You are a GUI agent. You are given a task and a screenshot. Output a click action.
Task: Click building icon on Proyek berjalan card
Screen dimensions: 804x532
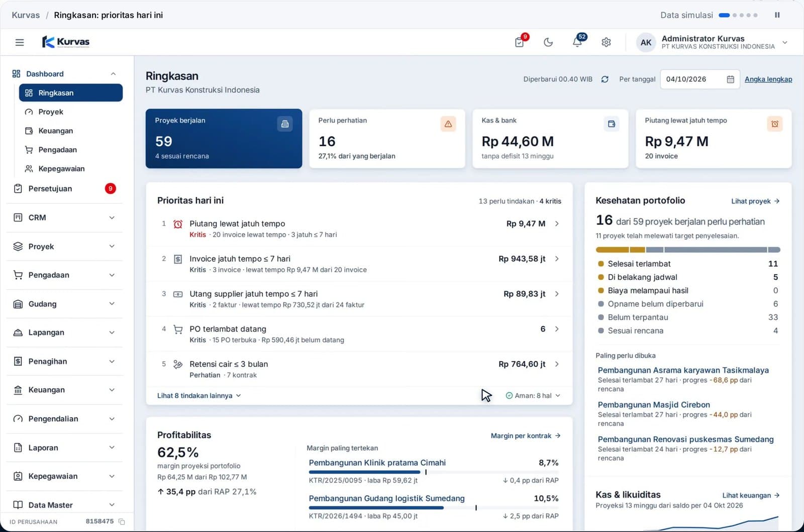click(x=285, y=124)
